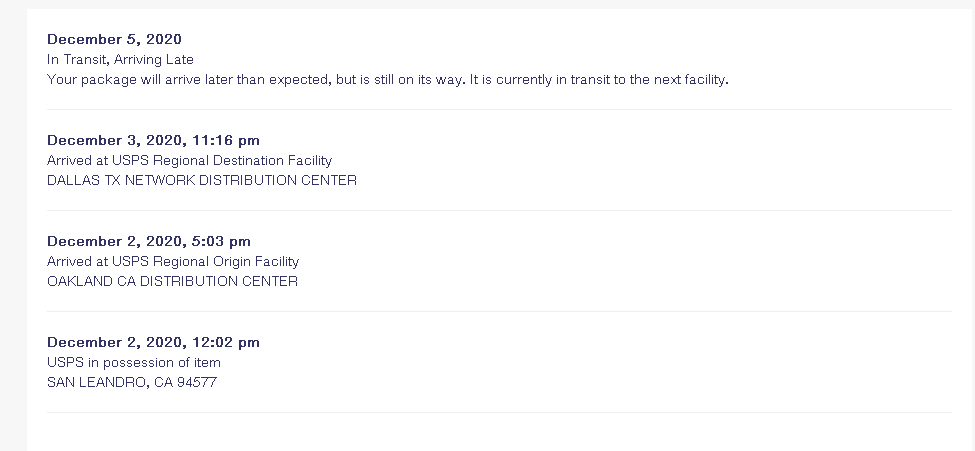Click "Arrived at USPS Regional Origin Facility"
This screenshot has width=975, height=451.
click(172, 261)
